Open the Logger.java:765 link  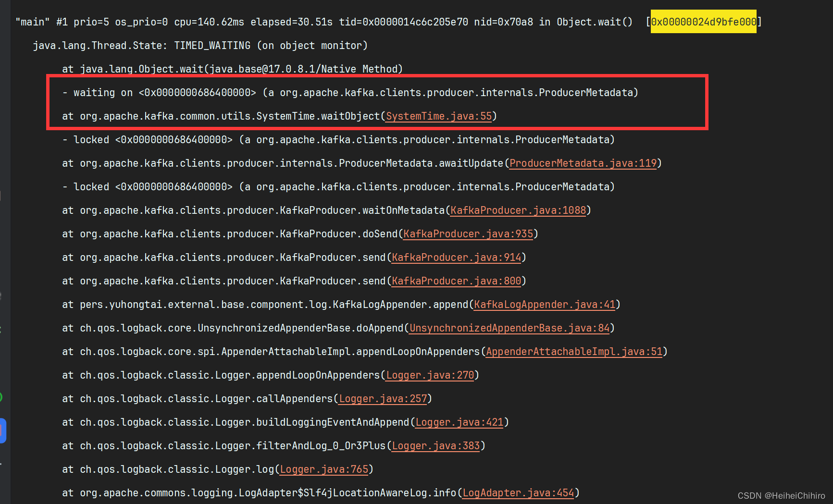pyautogui.click(x=324, y=469)
